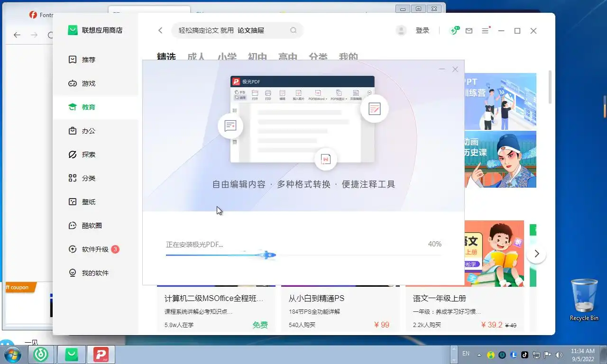Open the green download accelerator icon

pos(455,30)
